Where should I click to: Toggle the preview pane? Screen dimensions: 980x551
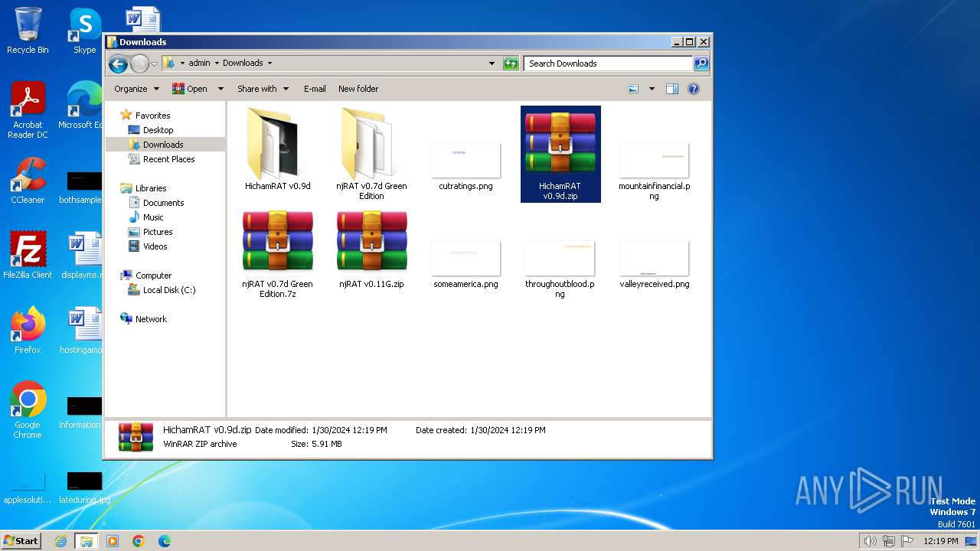[x=672, y=89]
